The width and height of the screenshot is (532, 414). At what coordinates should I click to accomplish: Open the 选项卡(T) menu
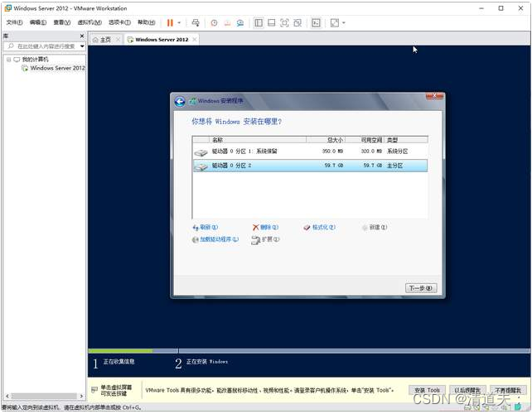[119, 22]
